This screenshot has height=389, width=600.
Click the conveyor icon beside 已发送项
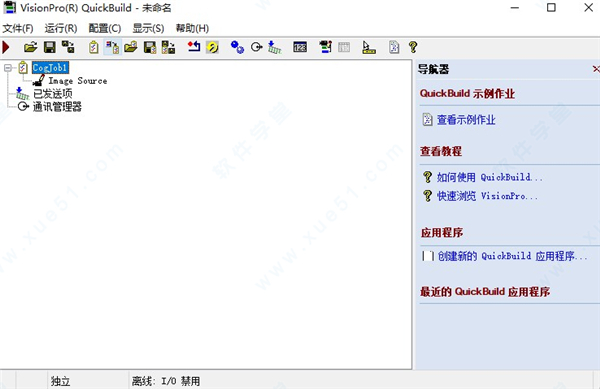click(x=22, y=93)
